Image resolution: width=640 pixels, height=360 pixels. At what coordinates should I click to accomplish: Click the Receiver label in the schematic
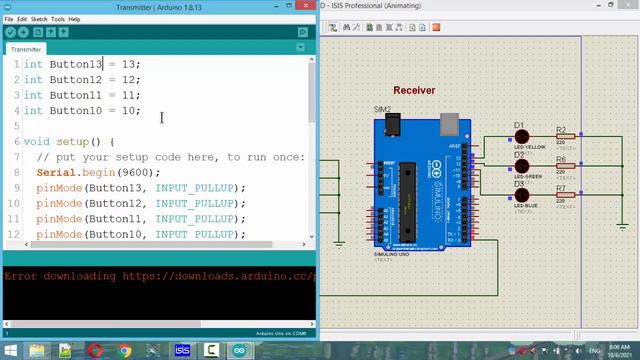pyautogui.click(x=414, y=90)
